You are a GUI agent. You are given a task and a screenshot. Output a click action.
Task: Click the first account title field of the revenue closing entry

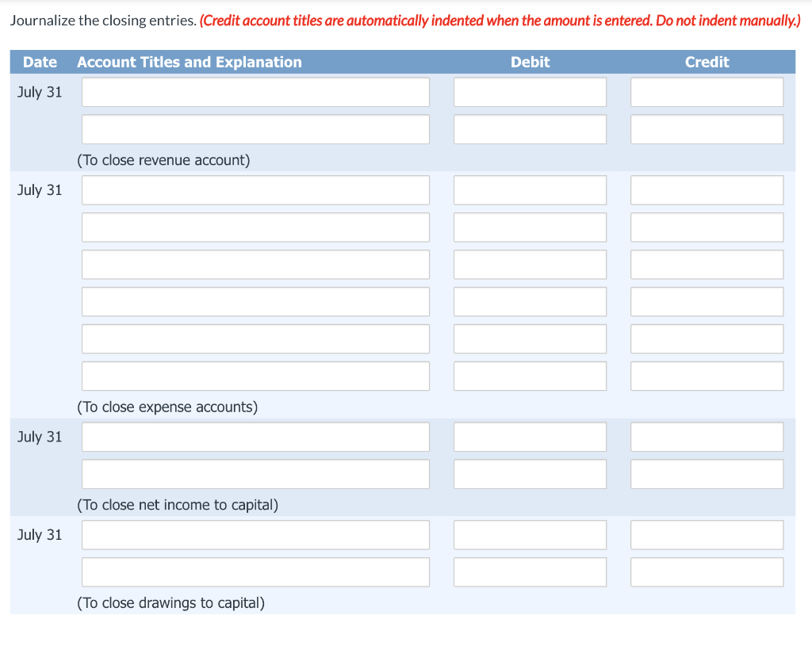(255, 92)
